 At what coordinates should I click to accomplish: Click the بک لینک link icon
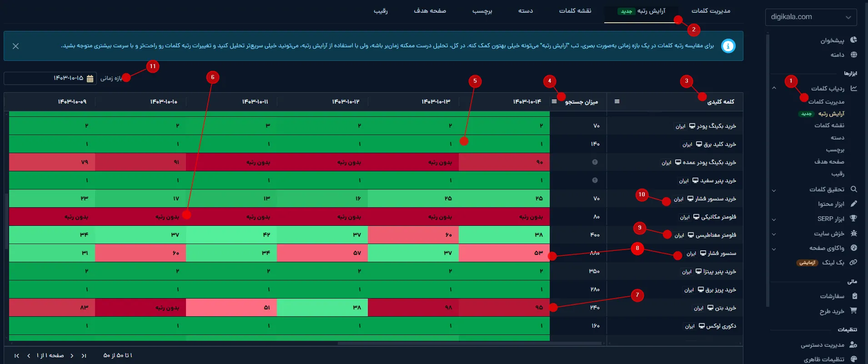click(x=853, y=262)
